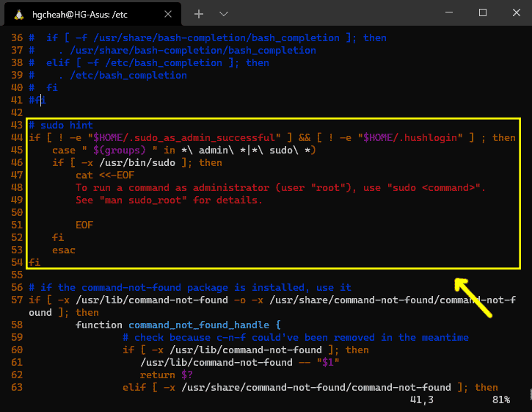Maximize the terminal window
This screenshot has width=532, height=412.
(482, 13)
